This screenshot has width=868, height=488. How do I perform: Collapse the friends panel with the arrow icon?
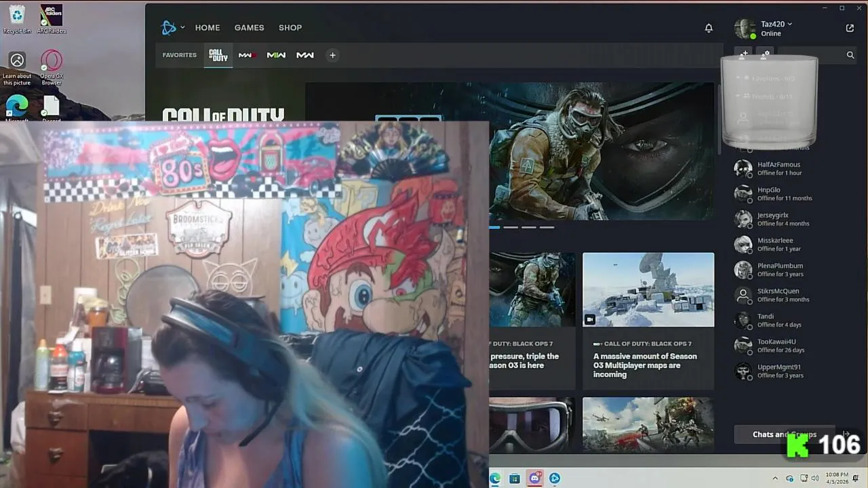(846, 434)
